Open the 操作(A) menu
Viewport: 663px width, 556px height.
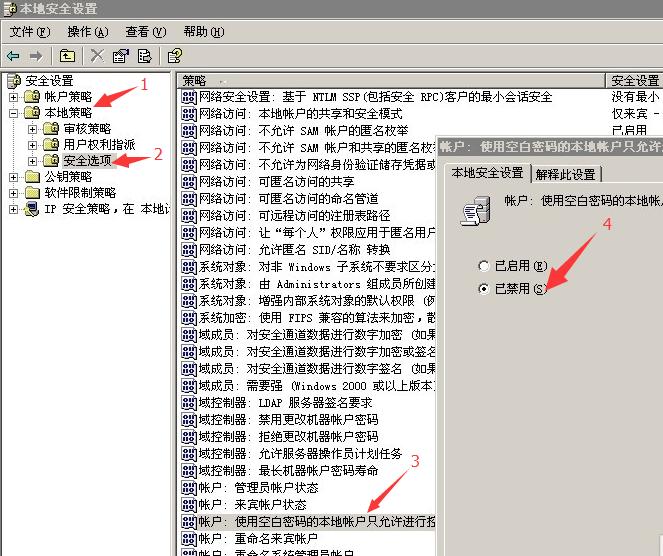(88, 32)
